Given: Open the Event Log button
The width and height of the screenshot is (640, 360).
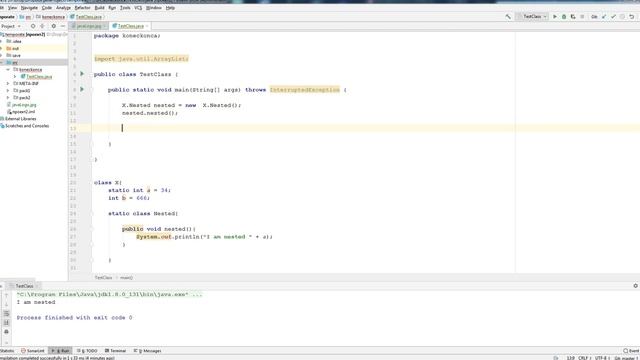Looking at the screenshot, I should pos(631,351).
